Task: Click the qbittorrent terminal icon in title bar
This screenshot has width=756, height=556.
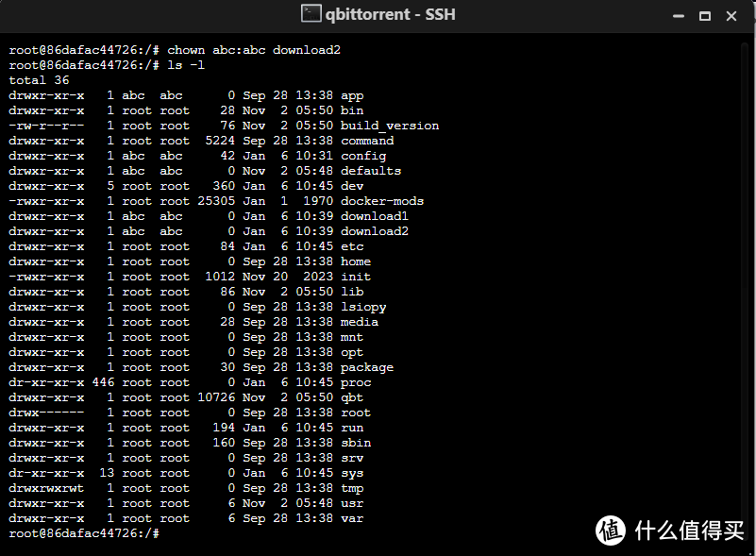Action: (311, 15)
